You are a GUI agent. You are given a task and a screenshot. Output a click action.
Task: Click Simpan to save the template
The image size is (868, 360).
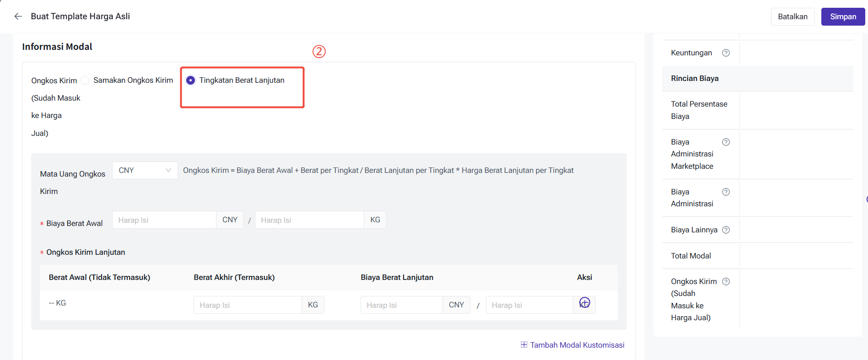pyautogui.click(x=842, y=16)
